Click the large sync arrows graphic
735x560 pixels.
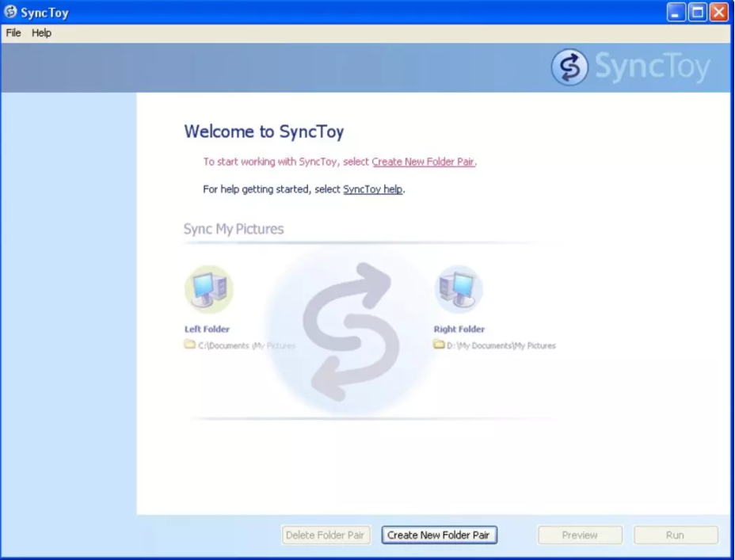pos(351,332)
